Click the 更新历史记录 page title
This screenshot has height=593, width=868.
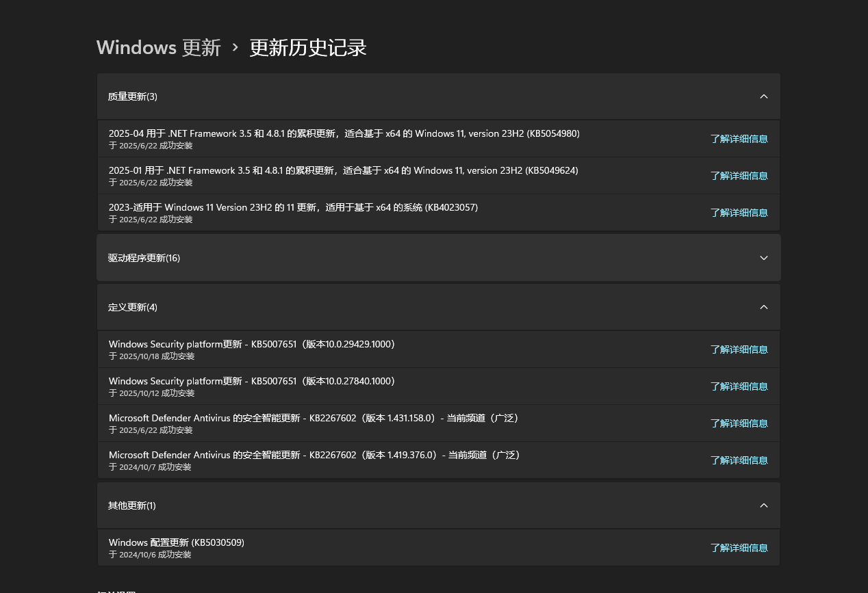308,47
